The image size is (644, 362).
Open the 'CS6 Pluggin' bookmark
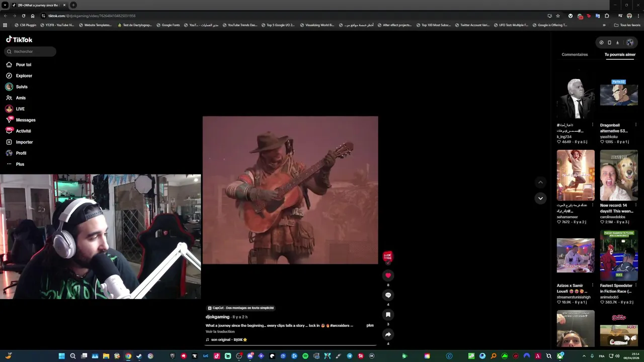pos(26,25)
